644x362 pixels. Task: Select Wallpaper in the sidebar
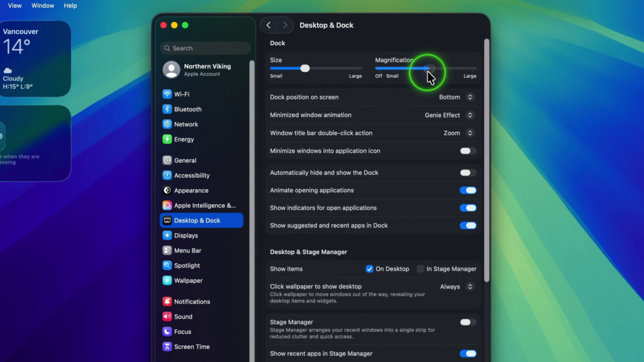pyautogui.click(x=201, y=281)
